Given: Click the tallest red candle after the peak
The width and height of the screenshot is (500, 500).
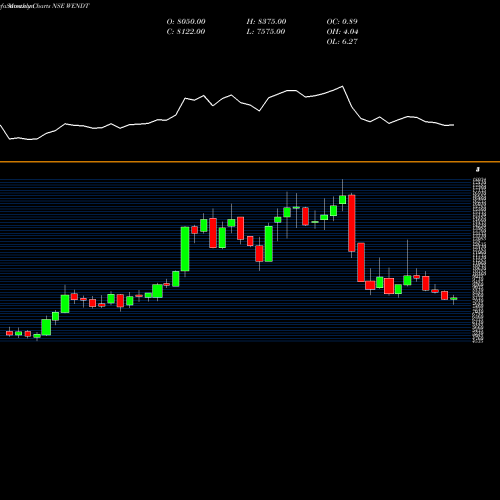Looking at the screenshot, I should 352,223.
